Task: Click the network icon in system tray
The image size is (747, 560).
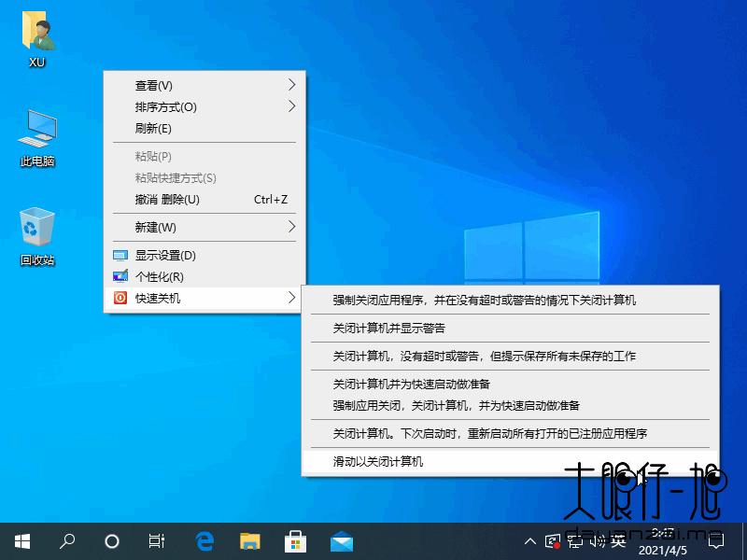Action: [x=575, y=542]
